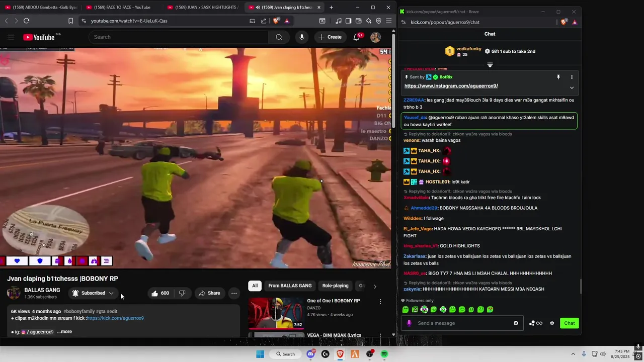Open the pinned Instagram link
The width and height of the screenshot is (644, 362).
click(451, 86)
